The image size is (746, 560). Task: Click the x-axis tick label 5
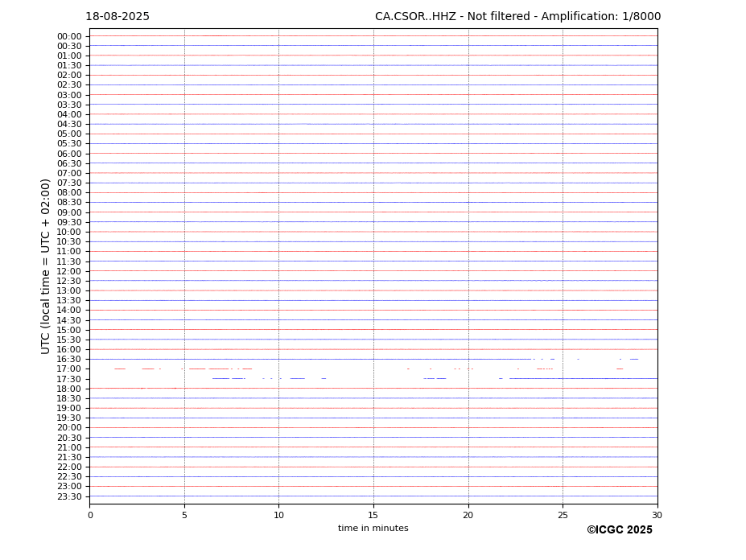(x=184, y=515)
